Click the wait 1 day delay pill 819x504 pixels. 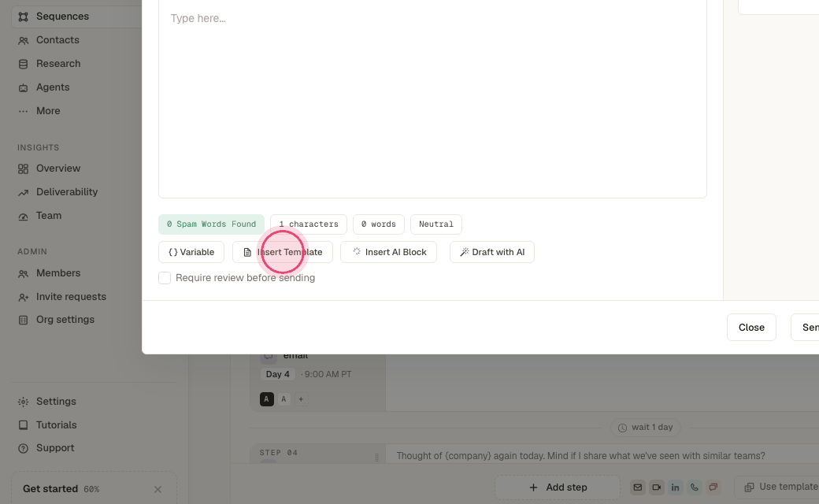(x=646, y=428)
